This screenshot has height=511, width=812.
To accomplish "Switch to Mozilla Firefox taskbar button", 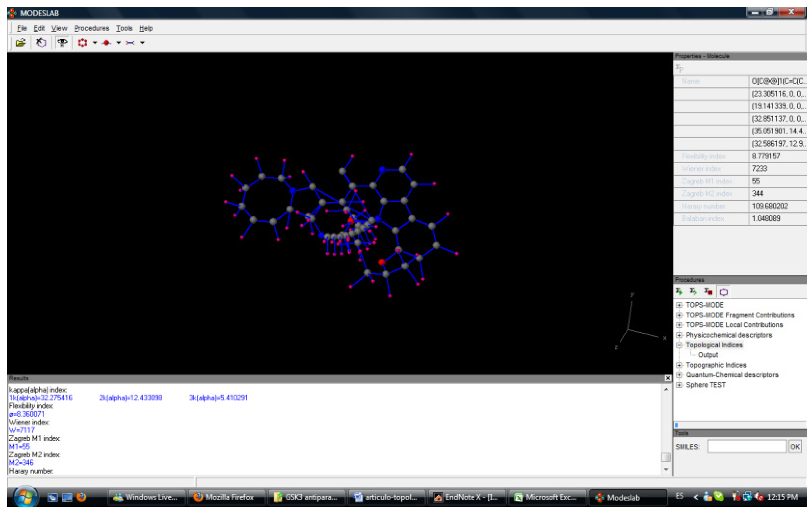I will [x=226, y=497].
